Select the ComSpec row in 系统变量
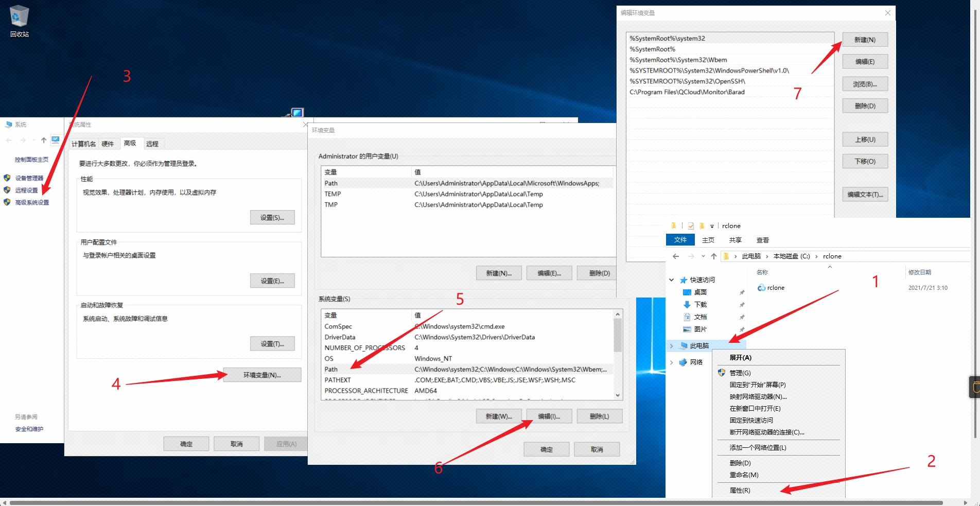The height and width of the screenshot is (506, 980). tap(467, 326)
